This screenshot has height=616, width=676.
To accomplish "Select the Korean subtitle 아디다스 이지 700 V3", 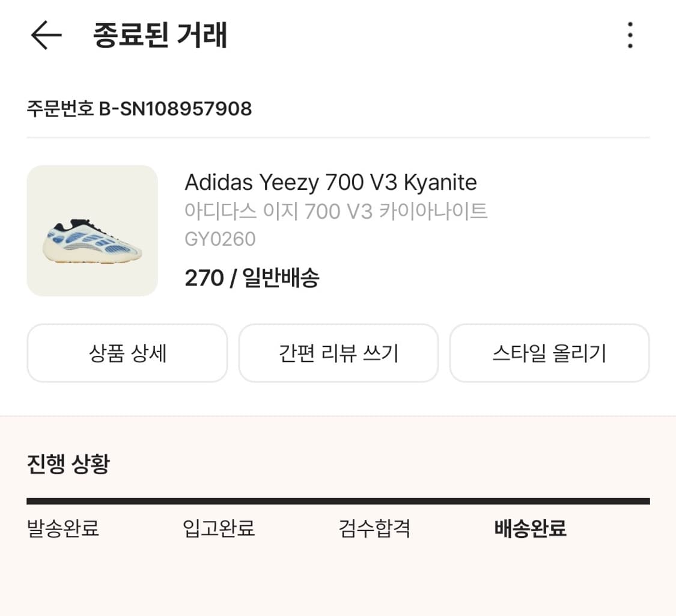I will (x=336, y=211).
